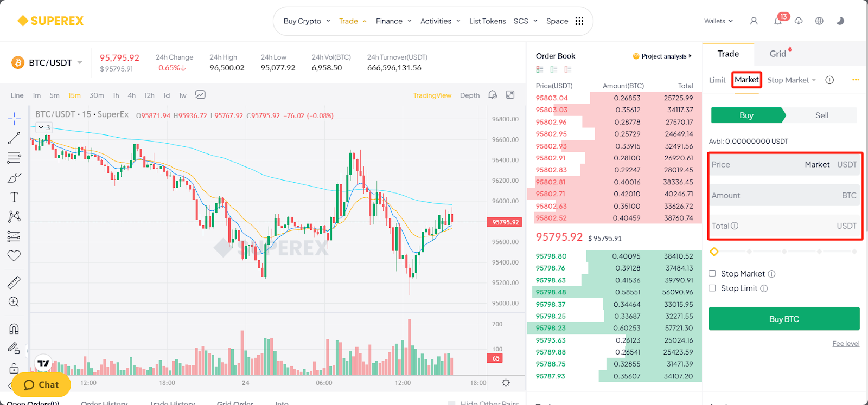
Task: Expand the BTC/USDT pair selector
Action: [80, 62]
